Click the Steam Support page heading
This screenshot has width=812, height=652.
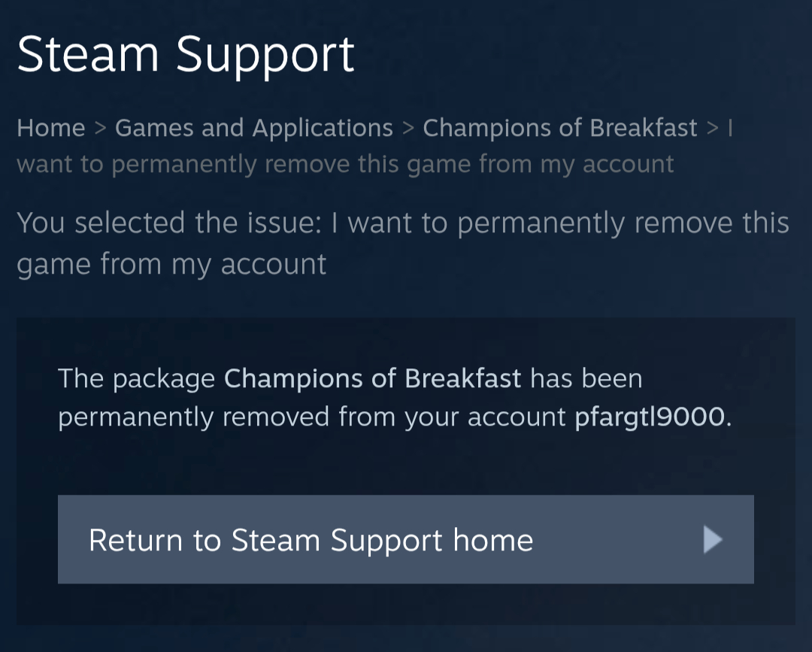pyautogui.click(x=185, y=54)
